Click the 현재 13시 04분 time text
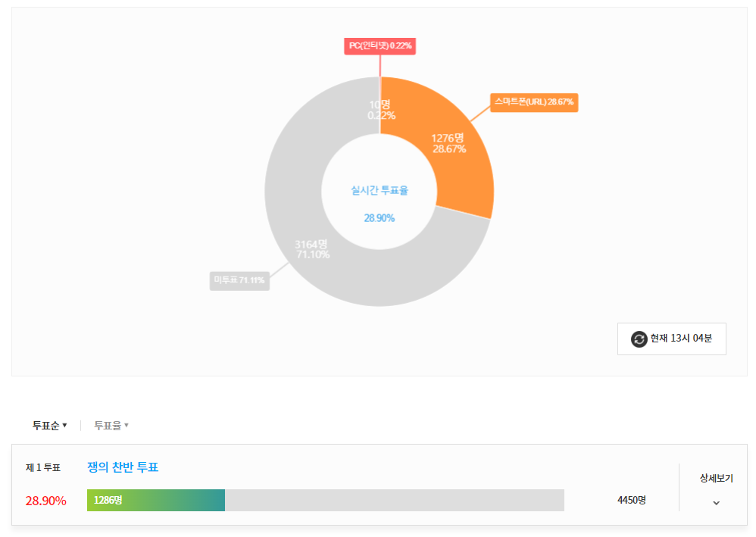 point(681,339)
